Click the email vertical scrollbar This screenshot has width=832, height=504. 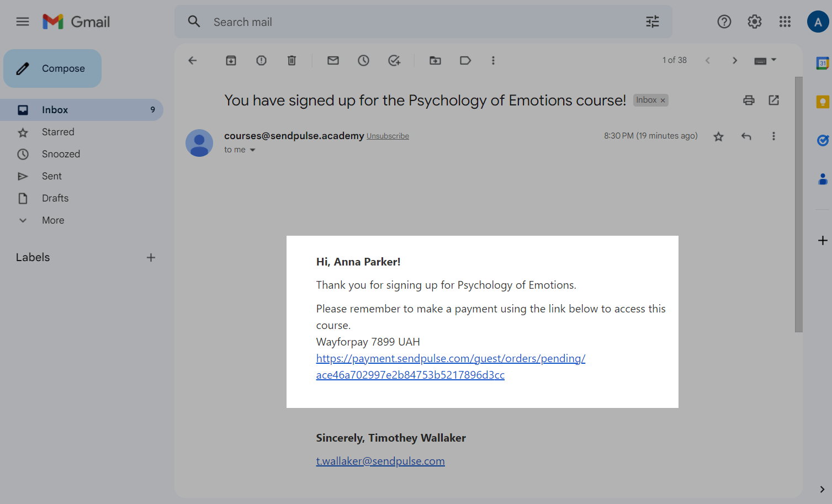pos(798,204)
